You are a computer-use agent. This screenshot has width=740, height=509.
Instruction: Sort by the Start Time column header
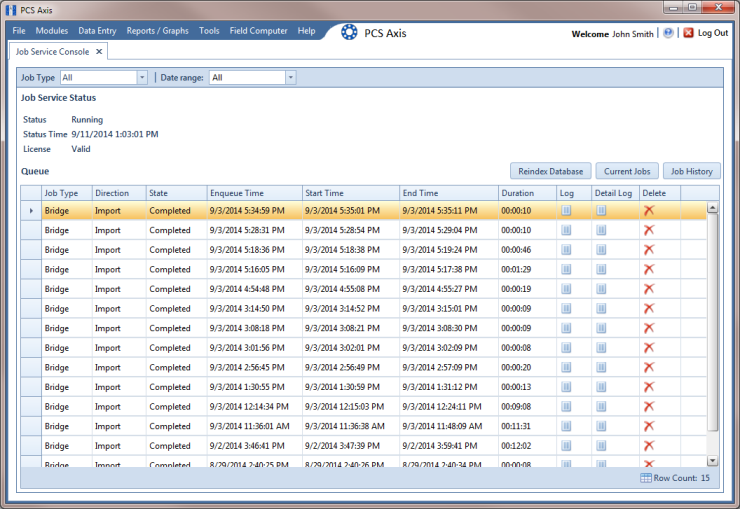pos(351,193)
